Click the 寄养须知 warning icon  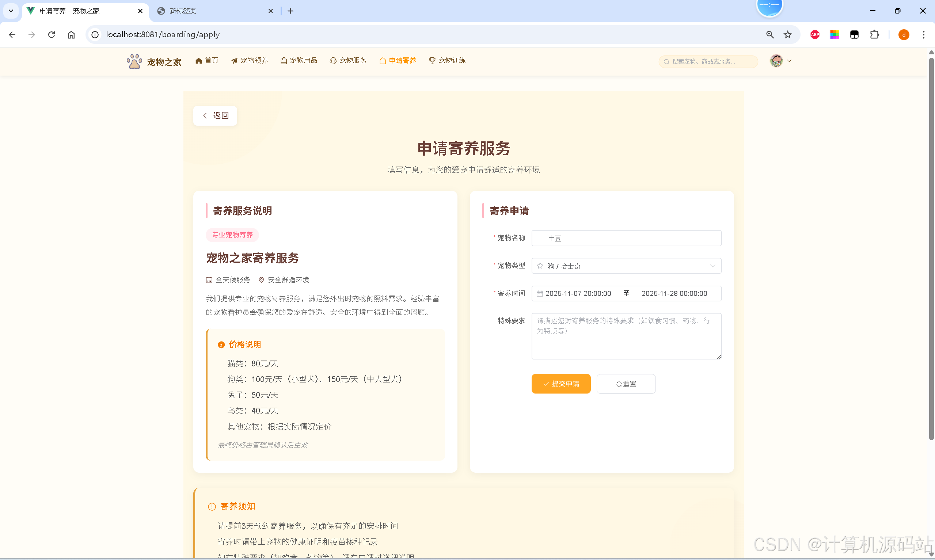[212, 506]
